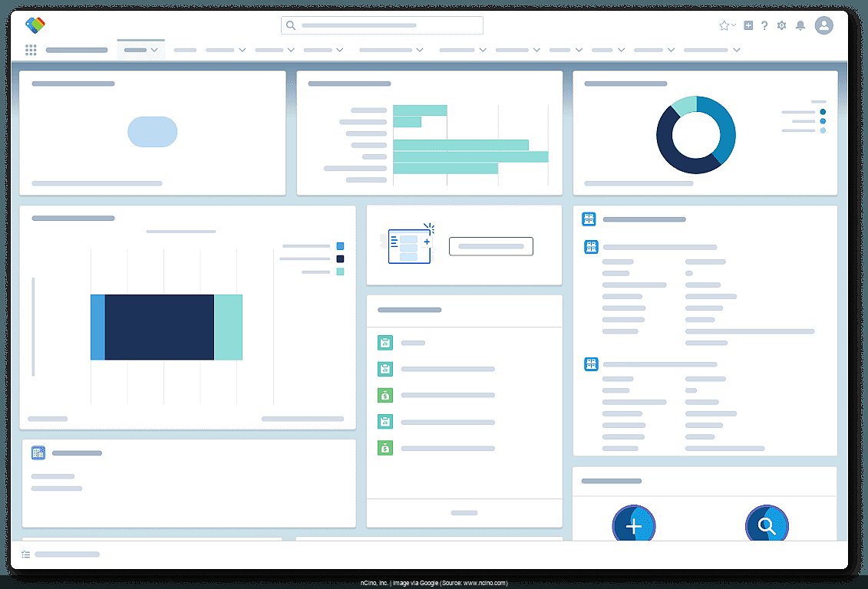Expand the dropdown arrow next to favorites star
Viewport: 868px width, 589px height.
tap(734, 25)
